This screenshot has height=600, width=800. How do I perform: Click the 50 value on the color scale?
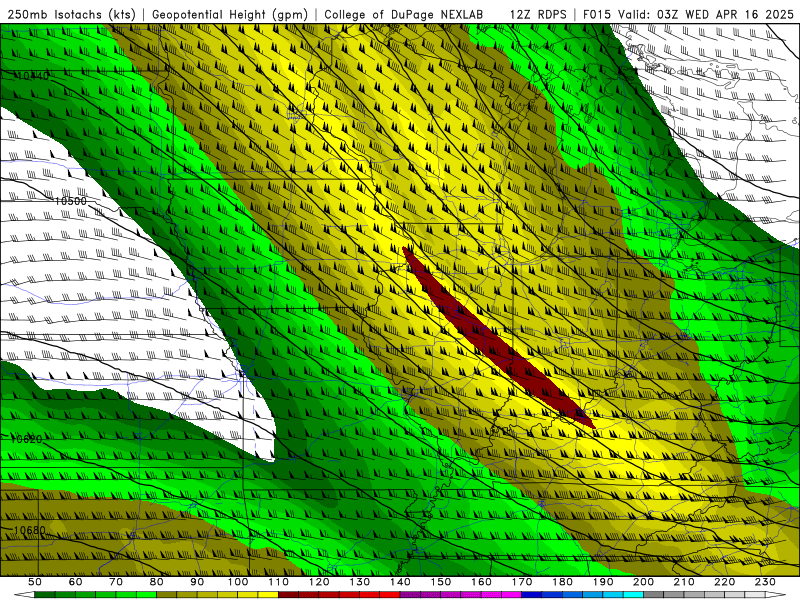35,582
